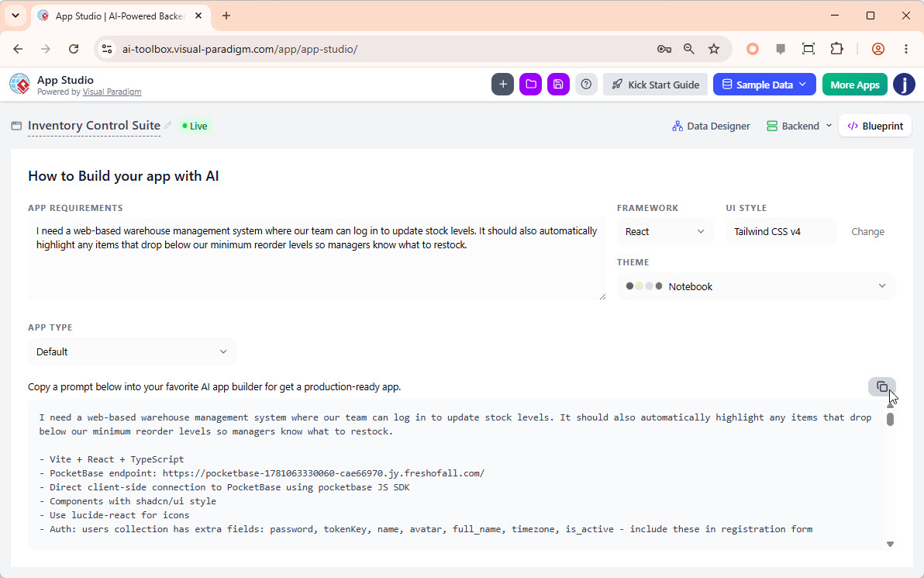
Task: Open the help question mark icon
Action: tap(586, 85)
